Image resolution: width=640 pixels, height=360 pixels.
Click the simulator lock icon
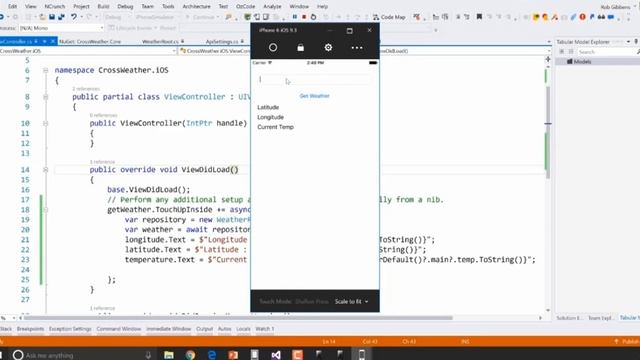pyautogui.click(x=300, y=47)
